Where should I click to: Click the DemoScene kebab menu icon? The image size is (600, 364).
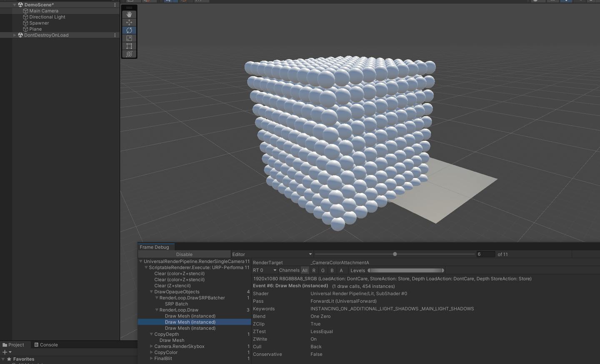click(115, 5)
